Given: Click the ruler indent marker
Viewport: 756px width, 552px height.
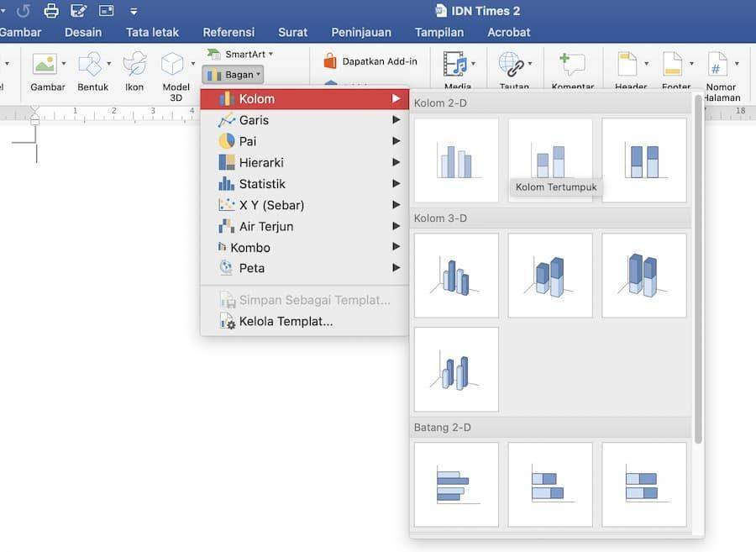Looking at the screenshot, I should [34, 116].
